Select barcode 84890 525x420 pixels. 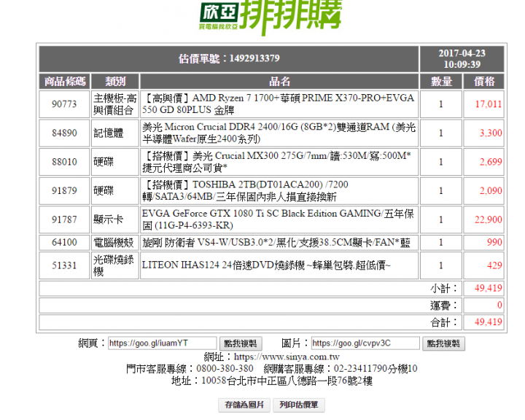pos(64,133)
